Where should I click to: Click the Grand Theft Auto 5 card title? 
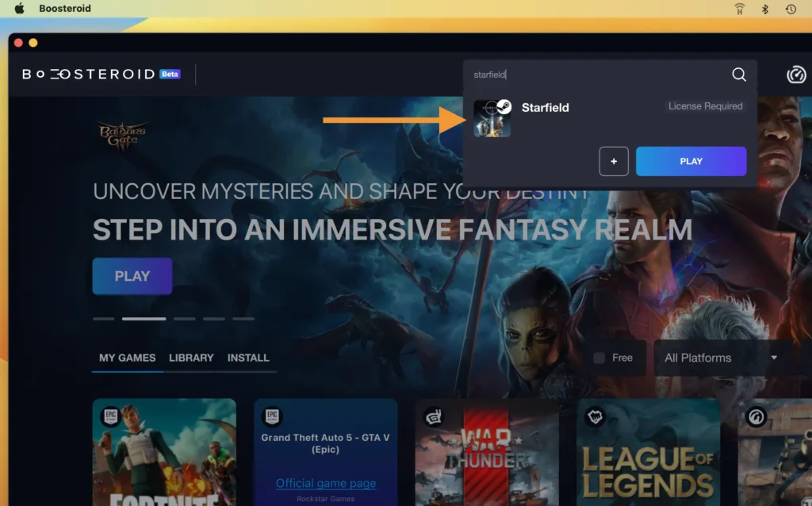click(x=325, y=443)
